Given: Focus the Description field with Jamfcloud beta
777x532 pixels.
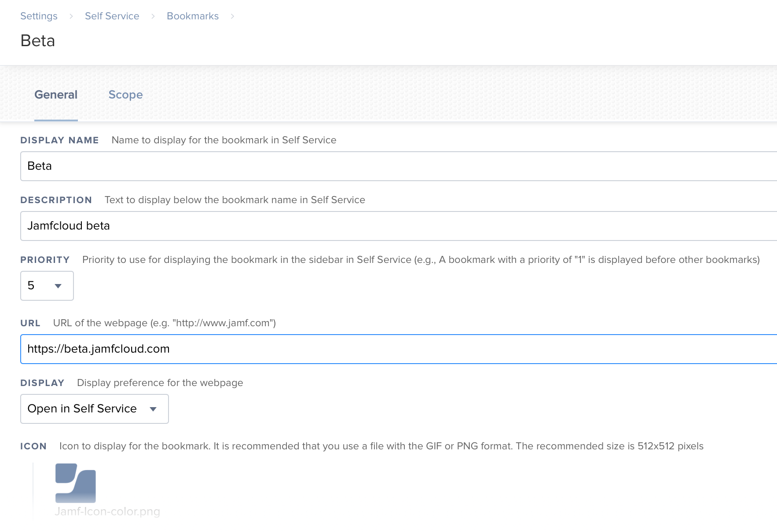Looking at the screenshot, I should 396,226.
